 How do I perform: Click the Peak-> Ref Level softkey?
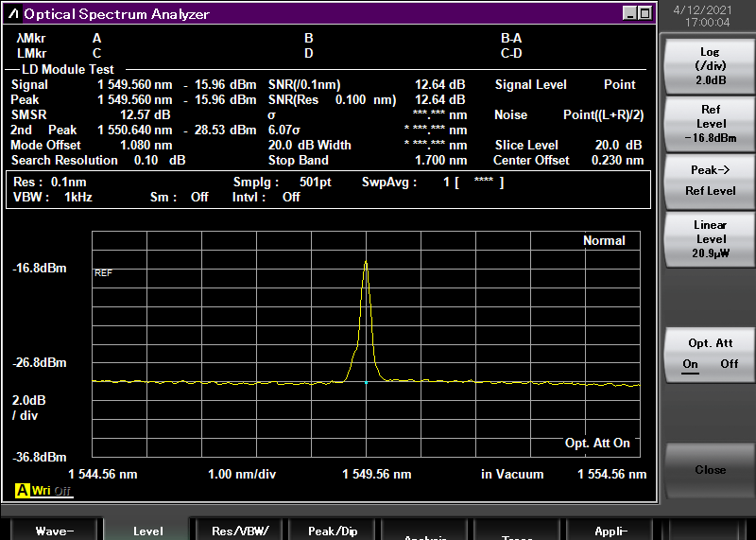(x=711, y=181)
